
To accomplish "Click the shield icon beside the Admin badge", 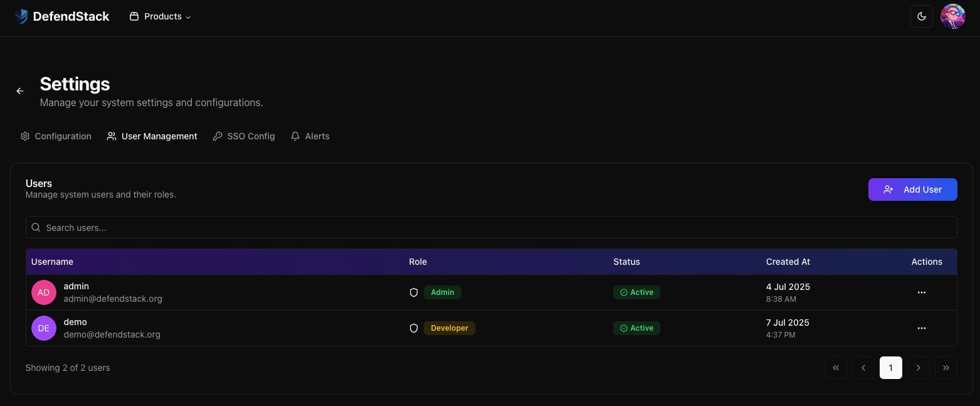I will point(413,292).
